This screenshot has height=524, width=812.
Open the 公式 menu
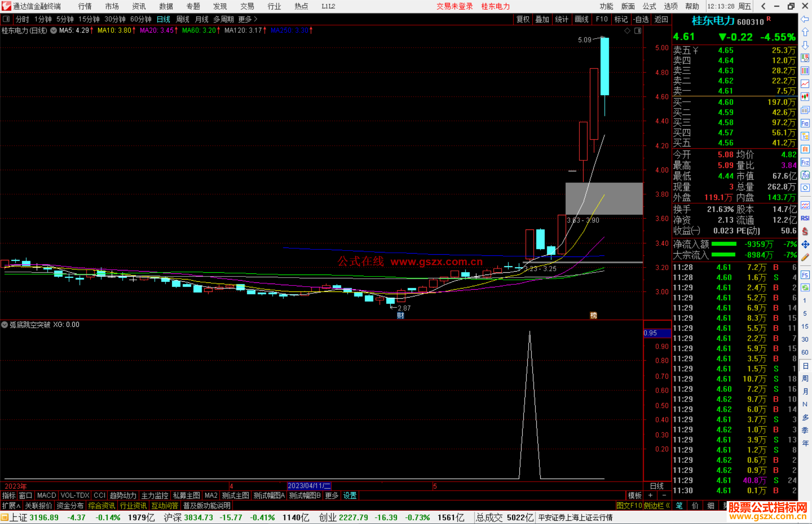(x=649, y=6)
